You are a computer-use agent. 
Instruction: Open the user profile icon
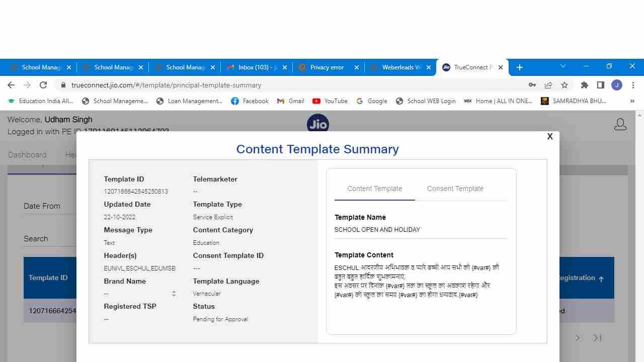[x=620, y=125]
